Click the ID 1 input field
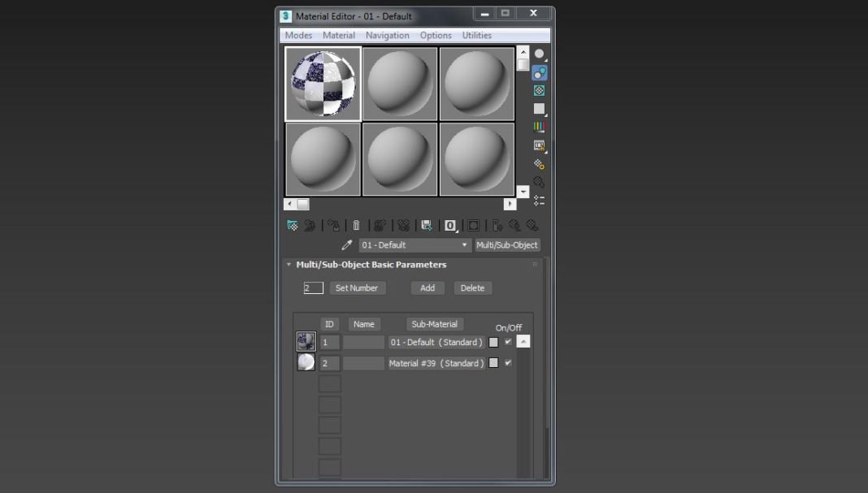 (330, 343)
